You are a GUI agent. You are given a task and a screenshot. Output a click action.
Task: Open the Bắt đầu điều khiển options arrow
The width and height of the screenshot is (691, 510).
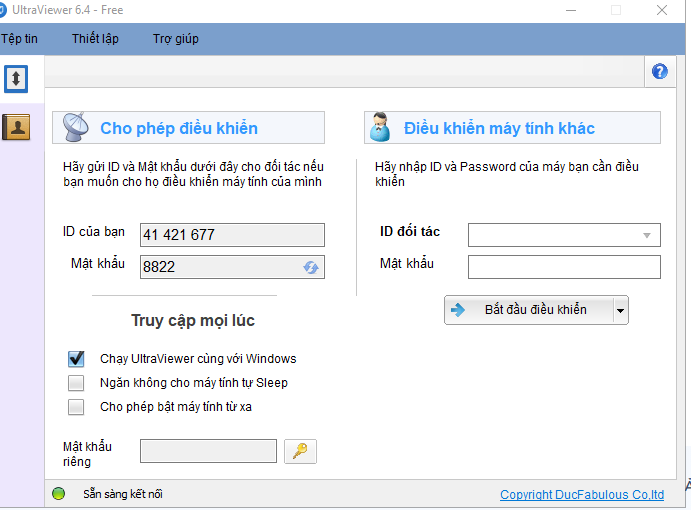tap(620, 310)
